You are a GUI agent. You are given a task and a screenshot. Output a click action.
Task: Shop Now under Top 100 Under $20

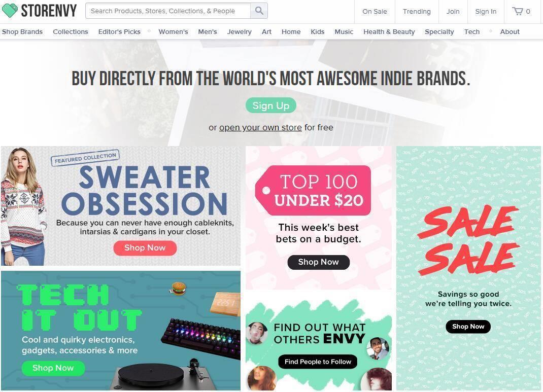click(318, 262)
